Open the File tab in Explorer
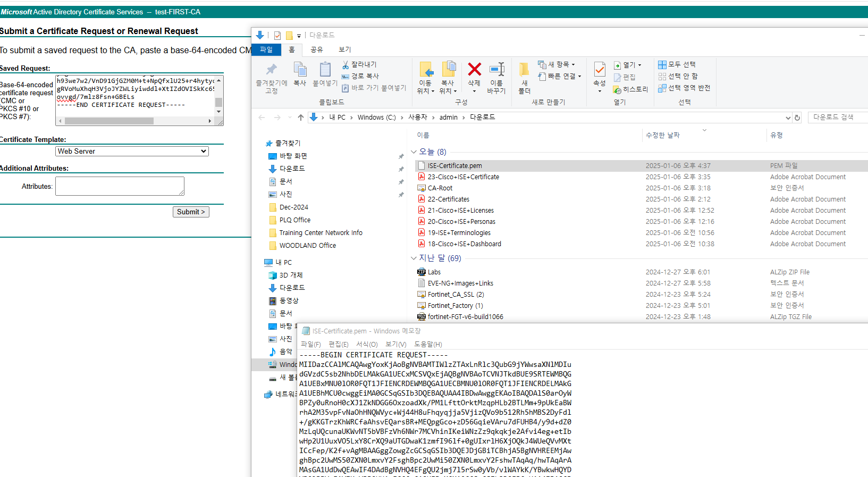 266,49
